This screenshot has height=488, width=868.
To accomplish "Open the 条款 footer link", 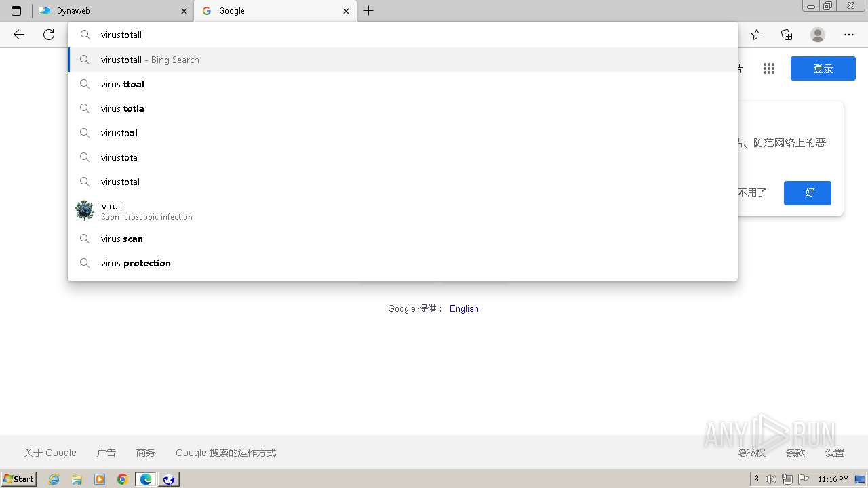I will pos(795,453).
